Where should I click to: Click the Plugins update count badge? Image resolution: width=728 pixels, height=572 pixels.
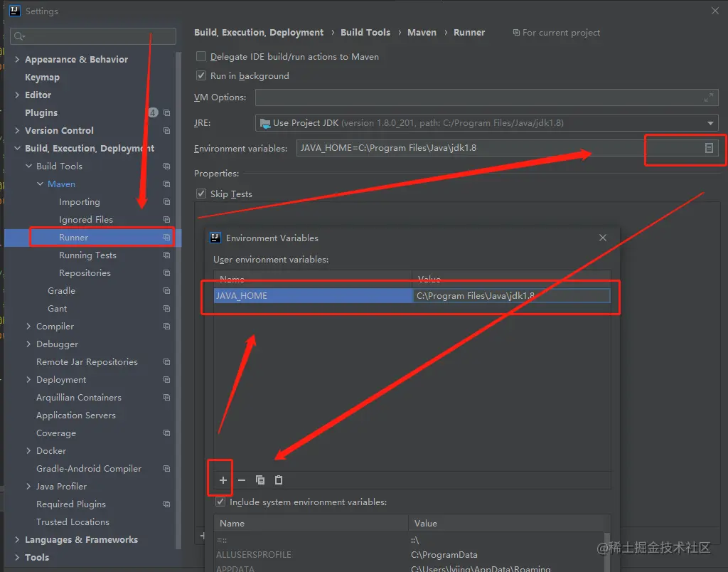pyautogui.click(x=153, y=112)
